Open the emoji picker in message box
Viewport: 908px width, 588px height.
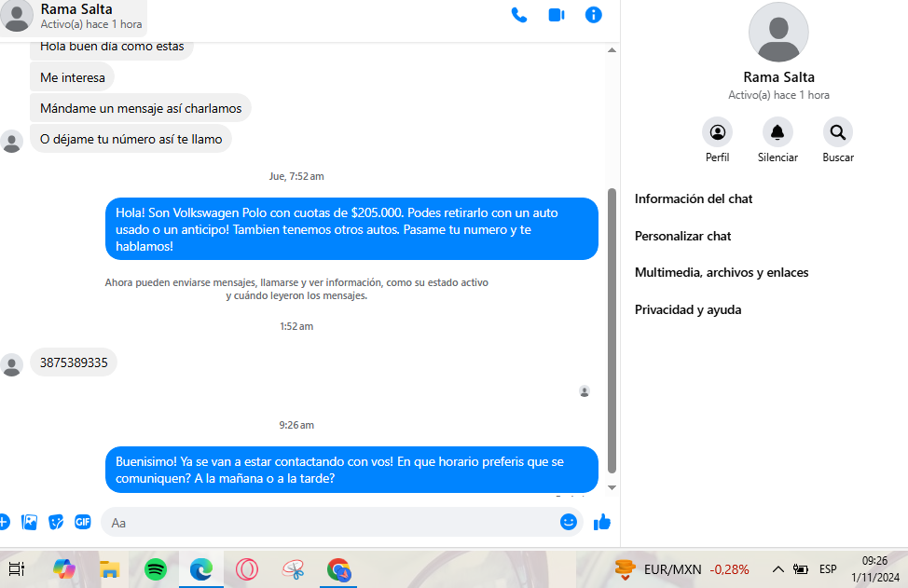[568, 522]
